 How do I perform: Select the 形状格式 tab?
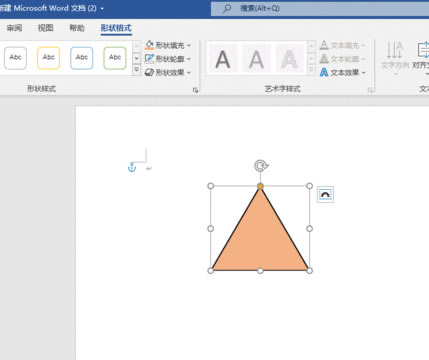tap(116, 28)
